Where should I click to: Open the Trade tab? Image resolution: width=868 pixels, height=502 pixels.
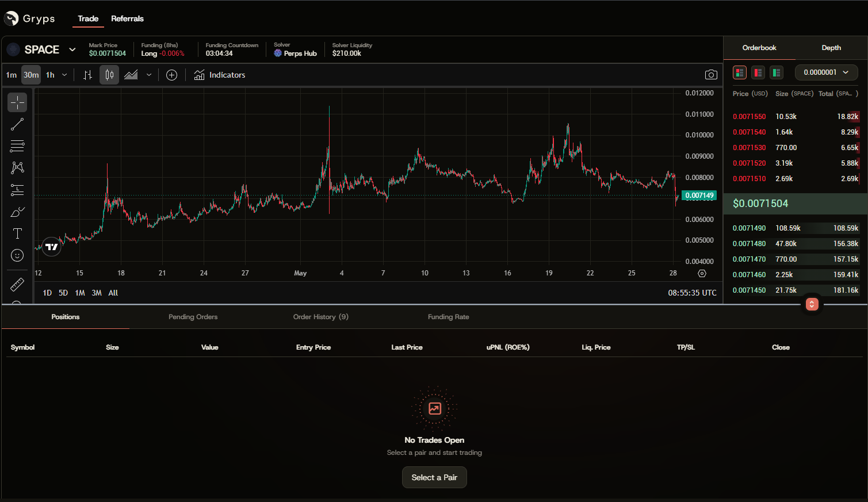(x=88, y=18)
